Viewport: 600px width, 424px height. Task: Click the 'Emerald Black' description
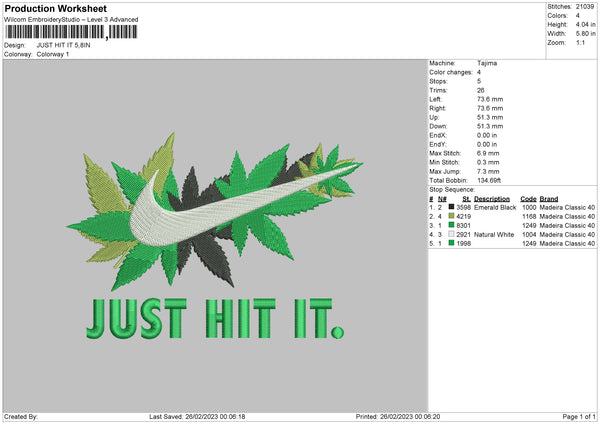495,207
